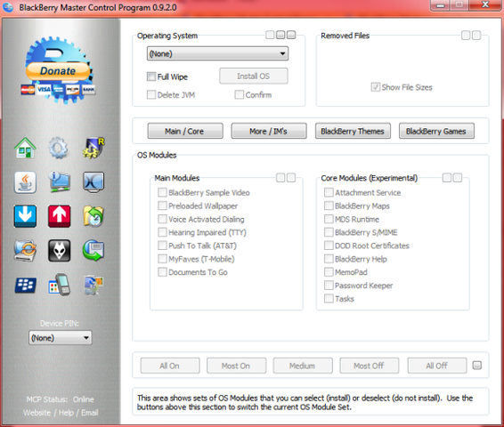Click second small square beside Core Modules

(x=458, y=178)
